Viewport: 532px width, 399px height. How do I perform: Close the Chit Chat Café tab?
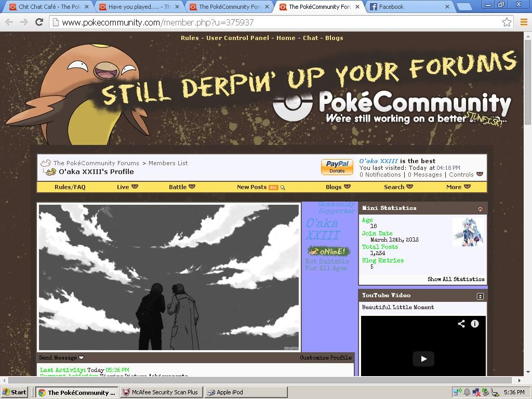click(87, 7)
